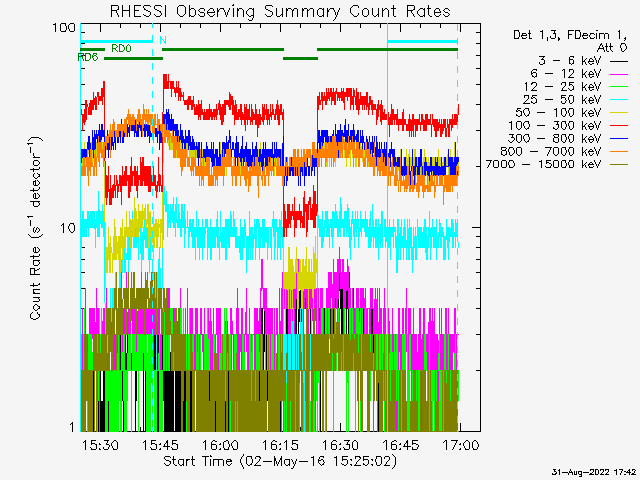This screenshot has width=640, height=480.
Task: Click the 7000 - 15000 keV legend label
Action: click(x=543, y=164)
